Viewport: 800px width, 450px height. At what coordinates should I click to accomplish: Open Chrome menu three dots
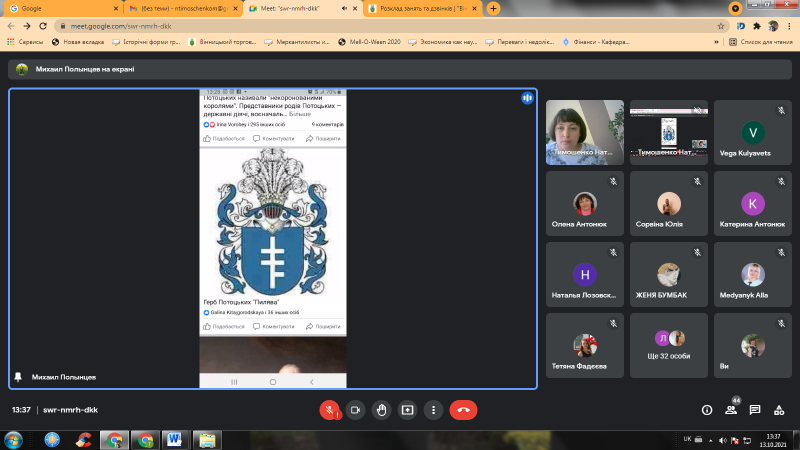coord(789,26)
